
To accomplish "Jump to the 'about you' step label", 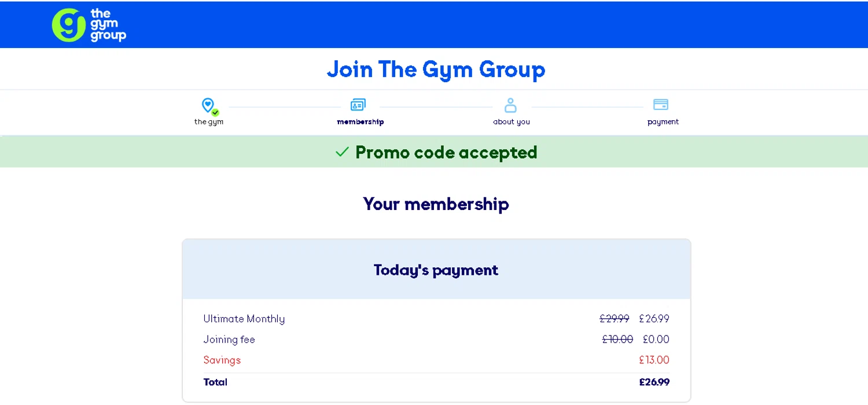I will click(x=512, y=122).
